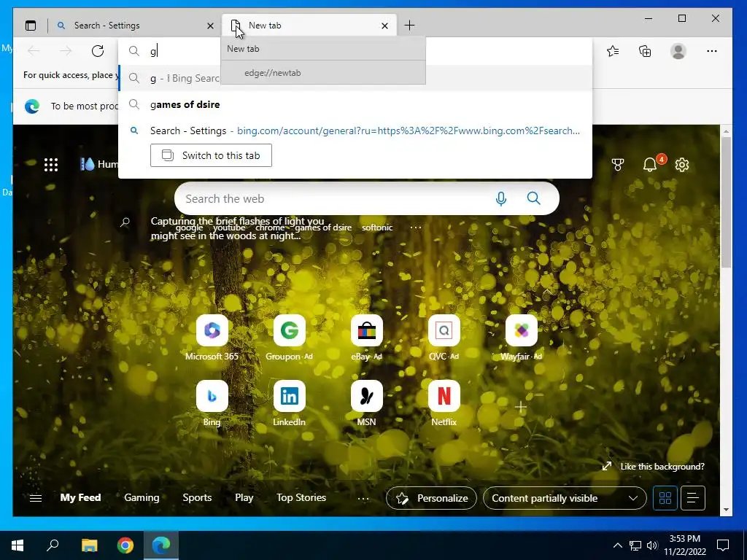The width and height of the screenshot is (747, 560).
Task: Collapse the quick links with chevron
Action: click(547, 292)
